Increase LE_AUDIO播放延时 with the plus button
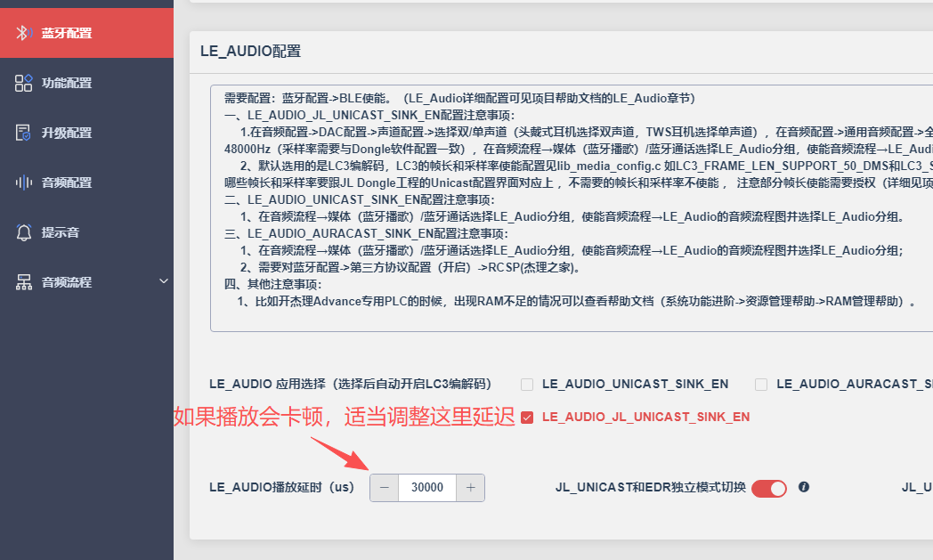Screen dimensions: 933x560 471,488
